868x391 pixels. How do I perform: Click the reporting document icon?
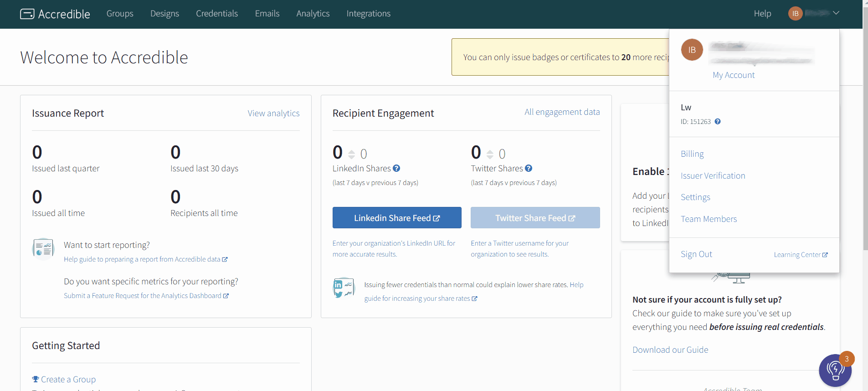click(x=43, y=249)
